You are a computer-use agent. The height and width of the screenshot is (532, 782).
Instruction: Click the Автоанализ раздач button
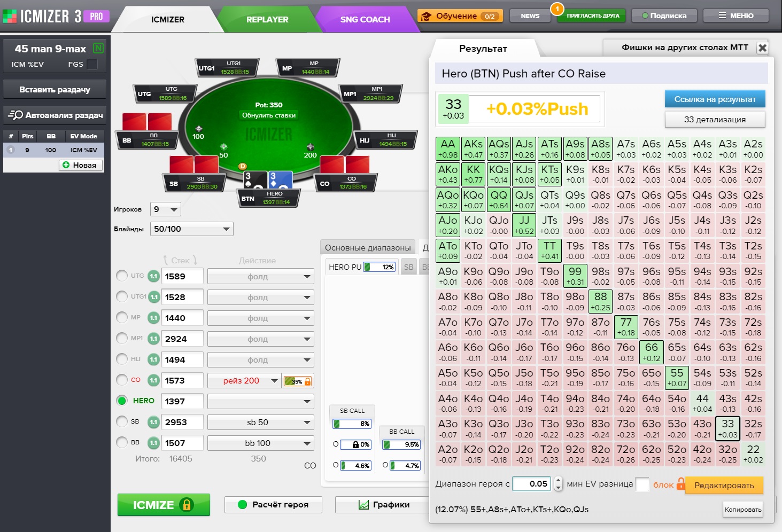coord(55,115)
